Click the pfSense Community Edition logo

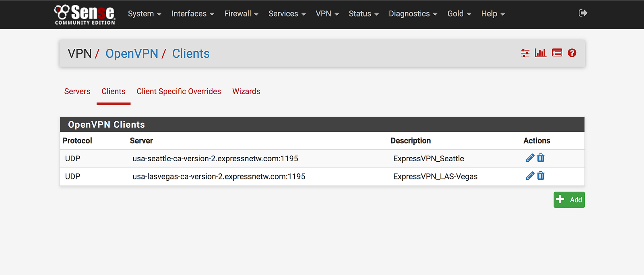pyautogui.click(x=85, y=15)
